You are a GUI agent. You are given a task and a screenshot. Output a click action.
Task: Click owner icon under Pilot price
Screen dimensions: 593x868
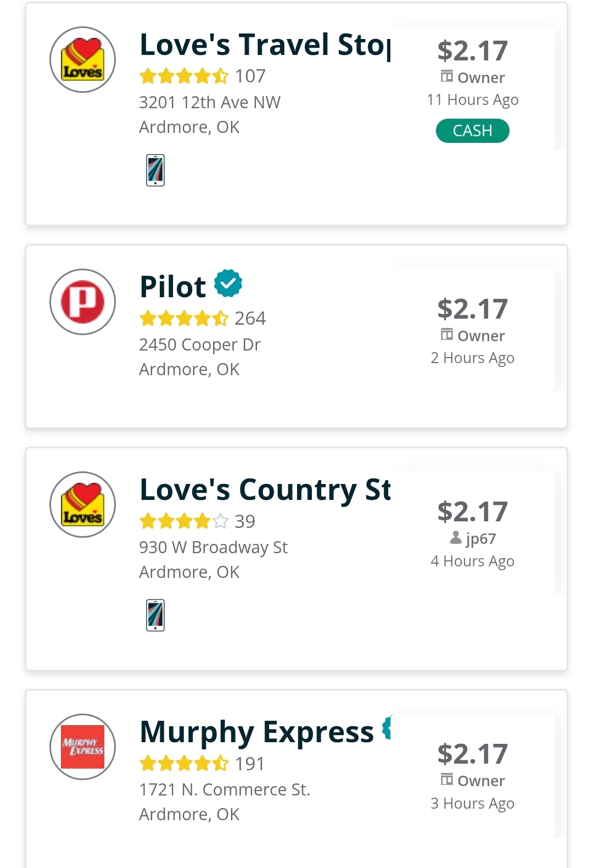coord(447,334)
